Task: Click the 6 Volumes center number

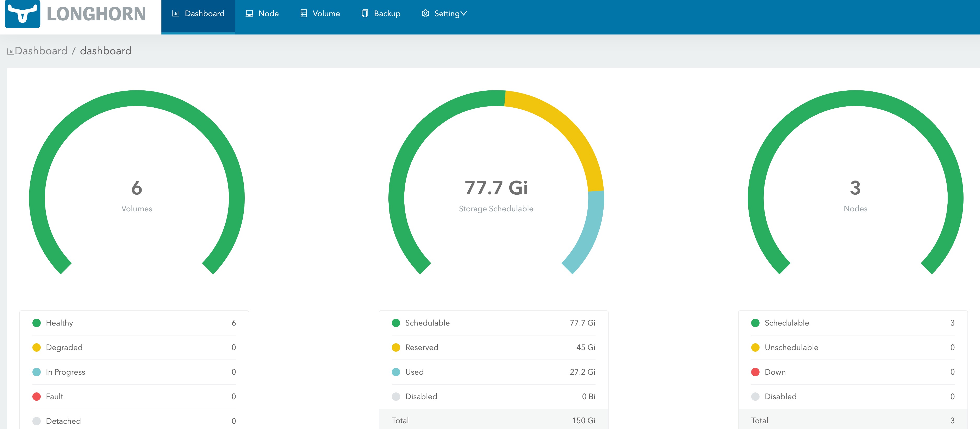Action: 137,188
